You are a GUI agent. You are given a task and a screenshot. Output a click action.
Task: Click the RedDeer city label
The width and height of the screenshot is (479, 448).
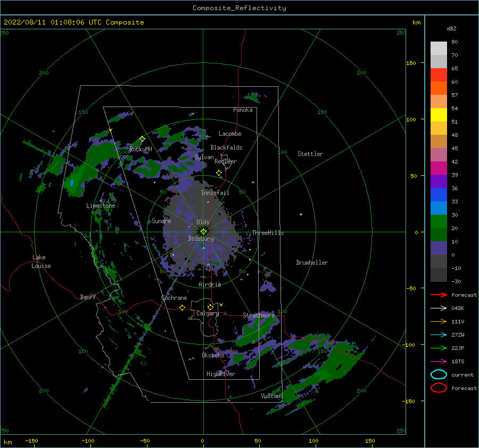226,161
